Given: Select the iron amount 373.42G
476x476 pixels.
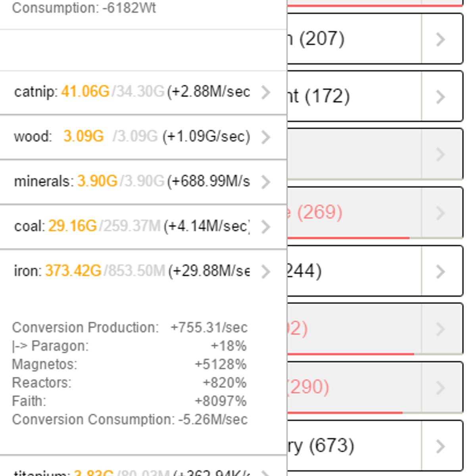Looking at the screenshot, I should click(73, 271).
